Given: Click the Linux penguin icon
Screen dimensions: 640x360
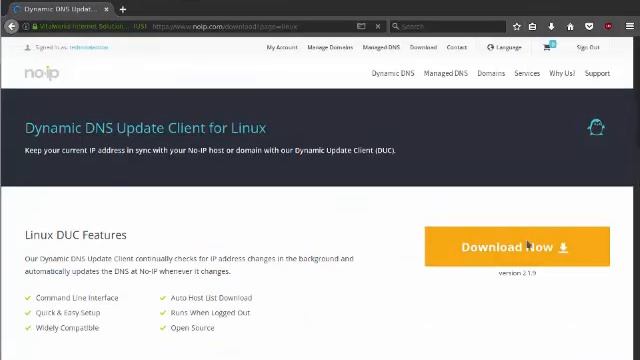Looking at the screenshot, I should pos(596,127).
